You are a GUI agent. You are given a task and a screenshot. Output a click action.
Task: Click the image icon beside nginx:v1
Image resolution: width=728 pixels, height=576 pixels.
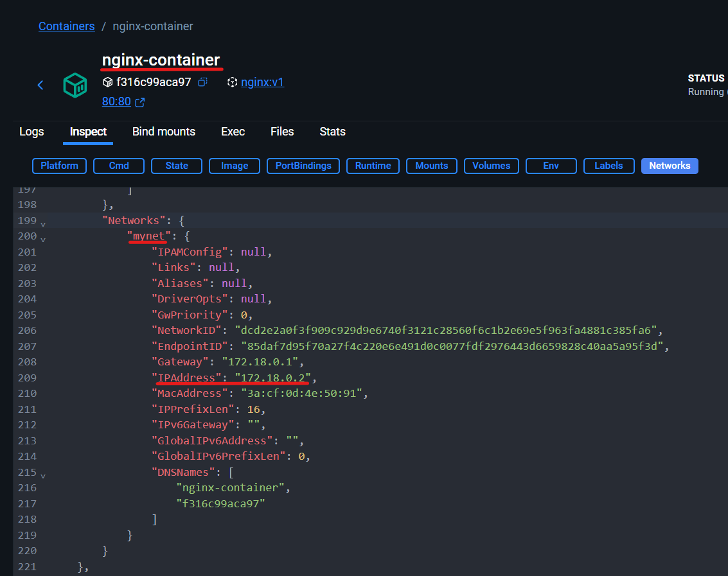point(232,82)
